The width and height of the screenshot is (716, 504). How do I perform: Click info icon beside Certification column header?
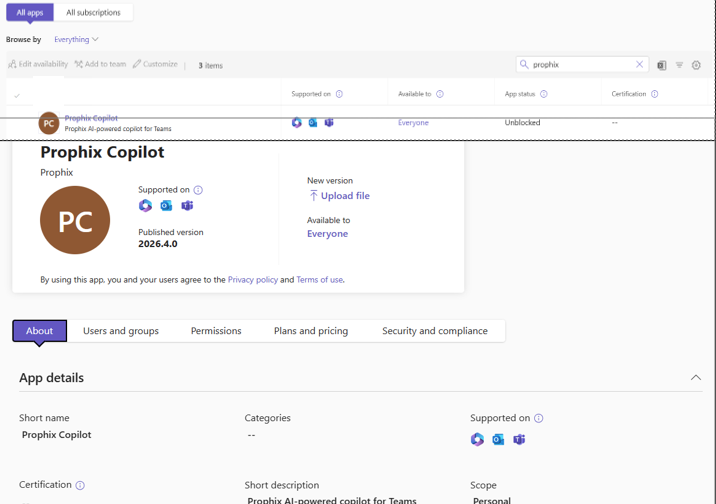655,94
